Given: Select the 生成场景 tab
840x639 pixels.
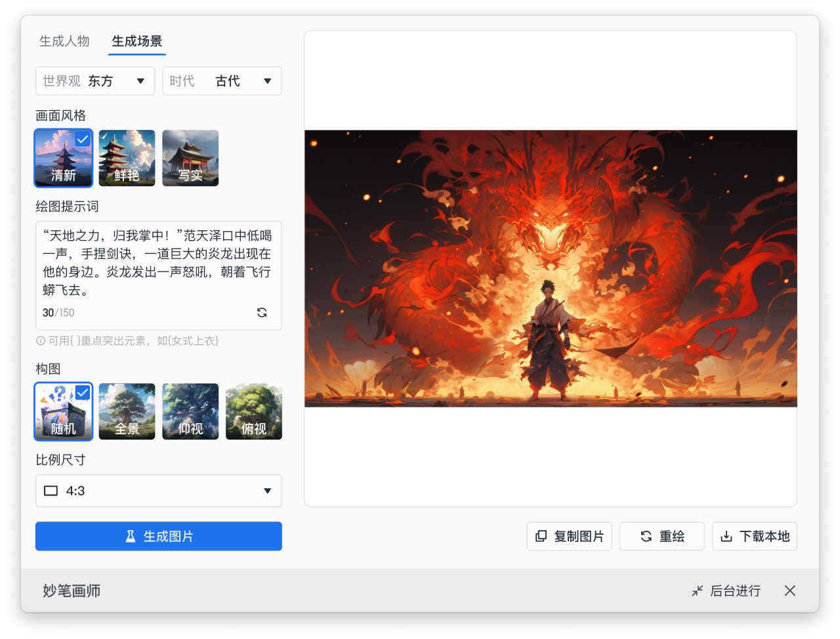Looking at the screenshot, I should (137, 41).
